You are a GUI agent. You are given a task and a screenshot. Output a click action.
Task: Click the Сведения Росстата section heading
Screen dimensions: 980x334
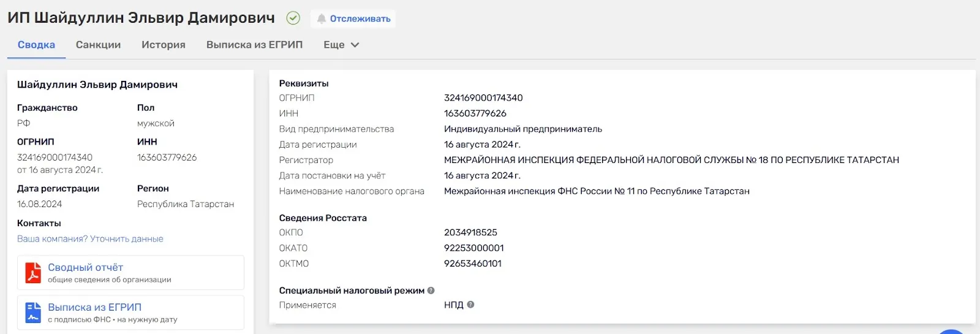pyautogui.click(x=323, y=218)
